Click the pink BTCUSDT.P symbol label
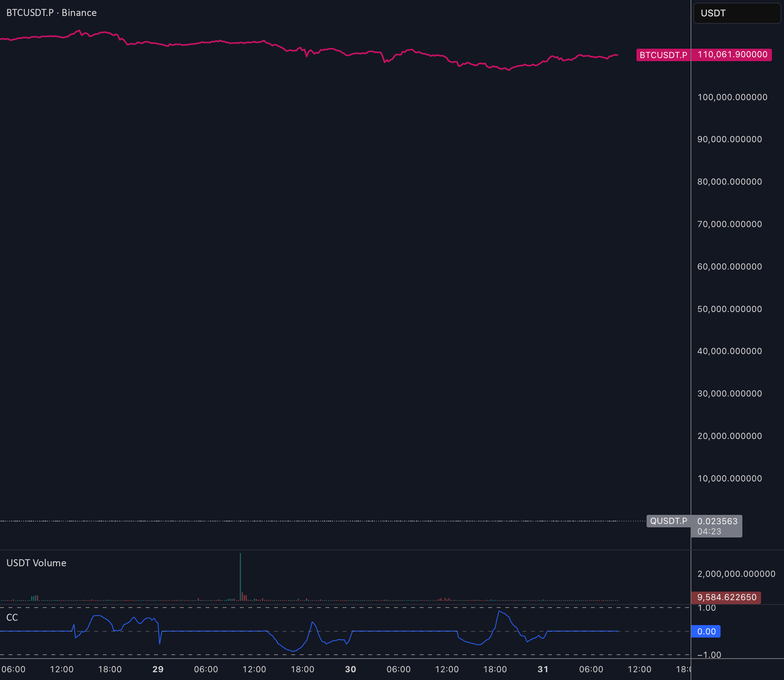Image resolution: width=784 pixels, height=680 pixels. click(663, 55)
